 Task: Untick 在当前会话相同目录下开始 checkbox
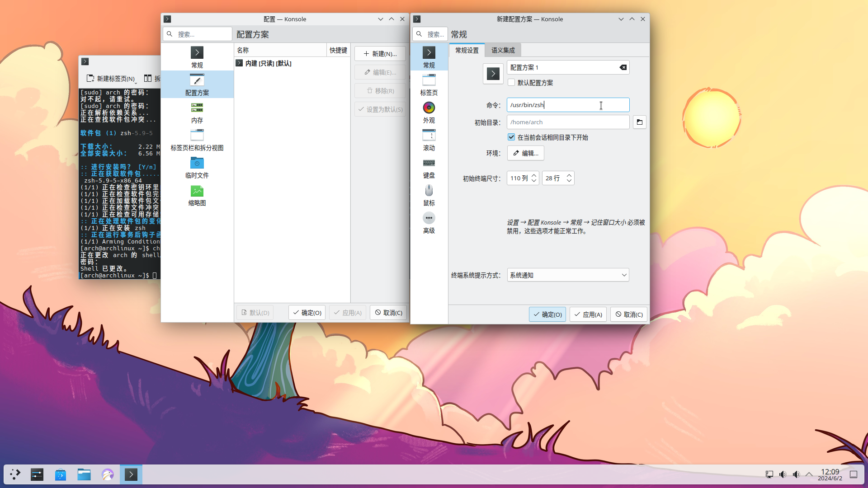pyautogui.click(x=511, y=137)
